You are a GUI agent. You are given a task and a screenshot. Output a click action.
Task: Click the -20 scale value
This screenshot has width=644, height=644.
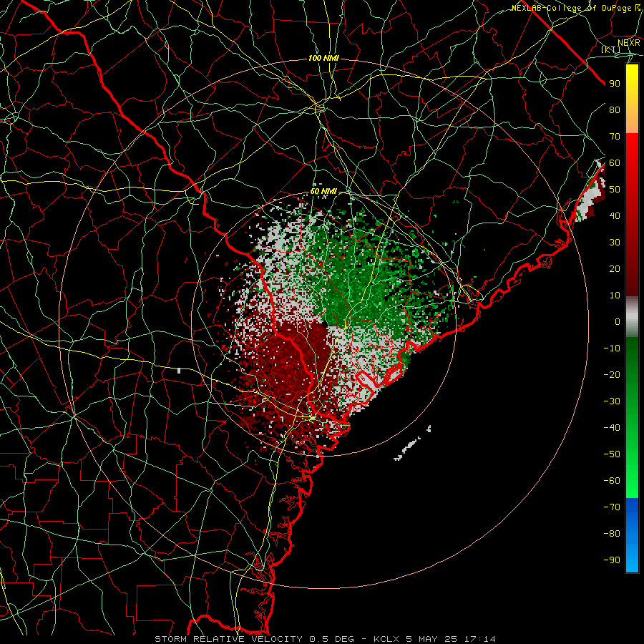[612, 375]
